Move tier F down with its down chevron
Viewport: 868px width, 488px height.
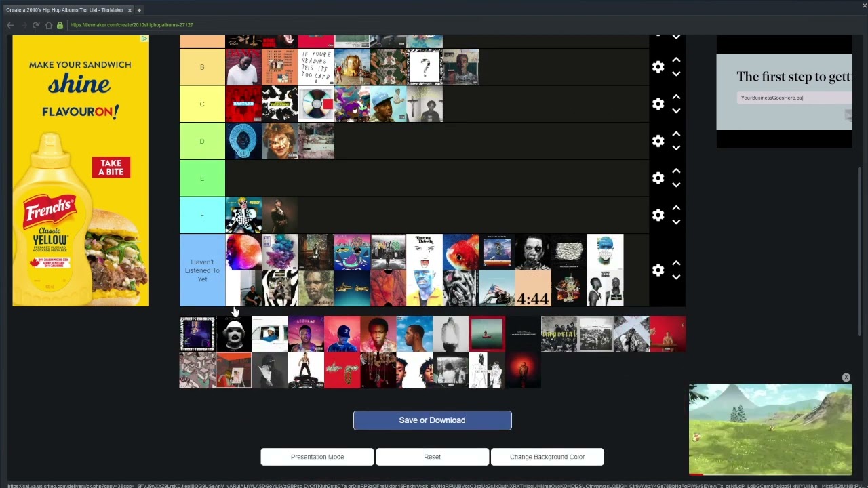click(676, 222)
